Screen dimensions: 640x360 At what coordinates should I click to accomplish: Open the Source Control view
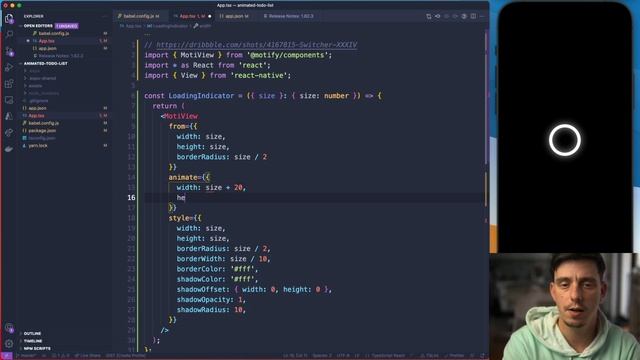click(9, 51)
